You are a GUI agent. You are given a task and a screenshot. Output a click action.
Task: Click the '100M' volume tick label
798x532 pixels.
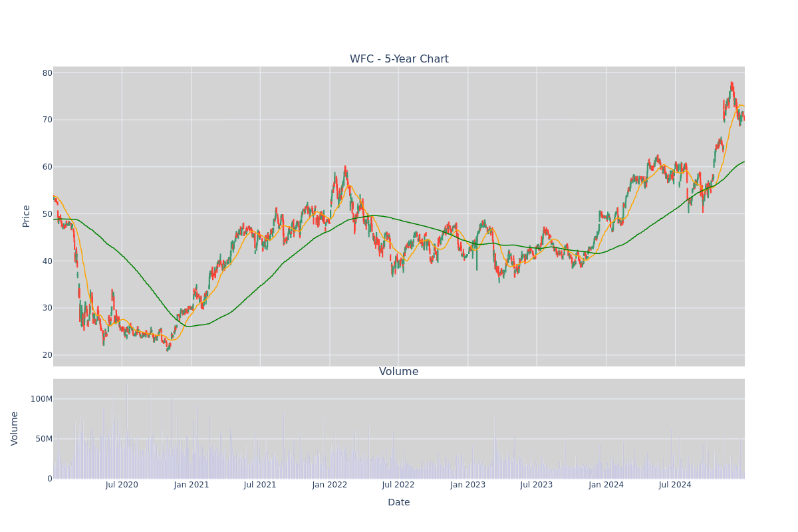[41, 399]
